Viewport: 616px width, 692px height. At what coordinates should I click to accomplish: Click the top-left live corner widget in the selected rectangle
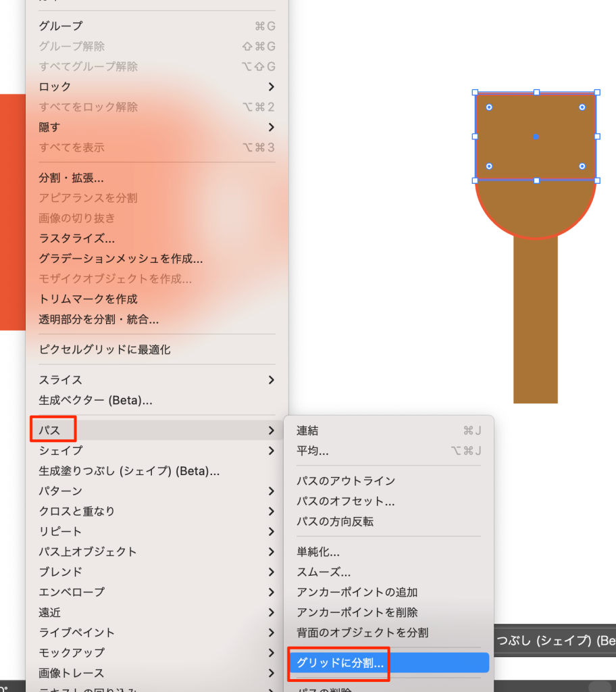click(489, 107)
